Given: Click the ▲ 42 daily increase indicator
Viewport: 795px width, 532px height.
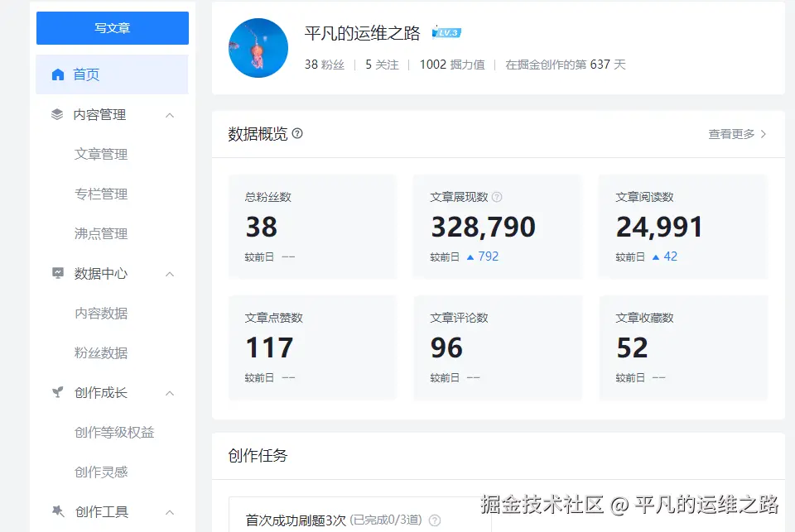Looking at the screenshot, I should (x=665, y=256).
